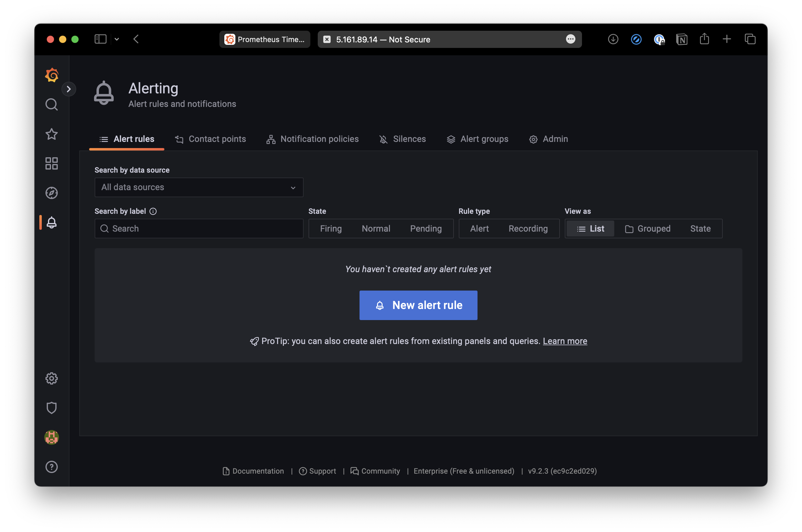Image resolution: width=802 pixels, height=532 pixels.
Task: Switch to State view
Action: [700, 229]
